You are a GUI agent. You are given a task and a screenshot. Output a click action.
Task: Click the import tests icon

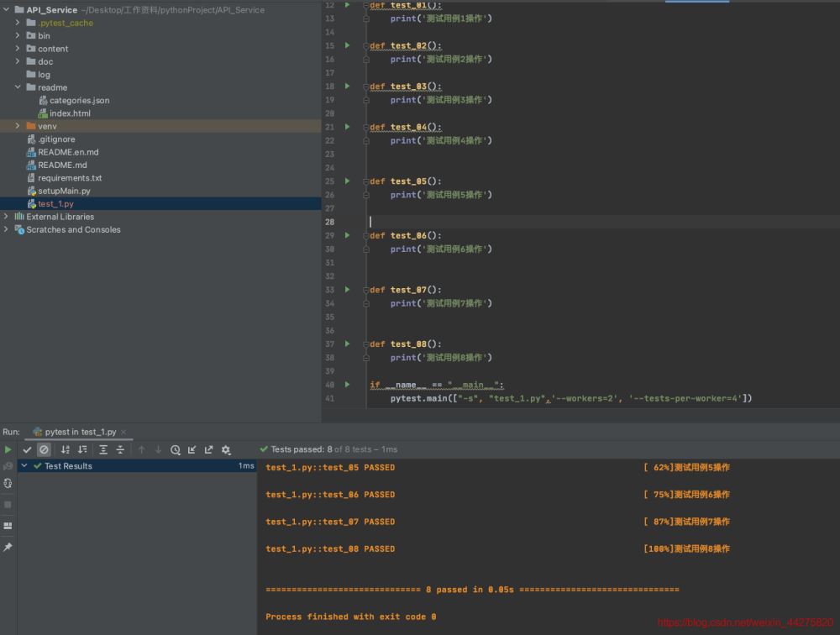click(x=192, y=449)
